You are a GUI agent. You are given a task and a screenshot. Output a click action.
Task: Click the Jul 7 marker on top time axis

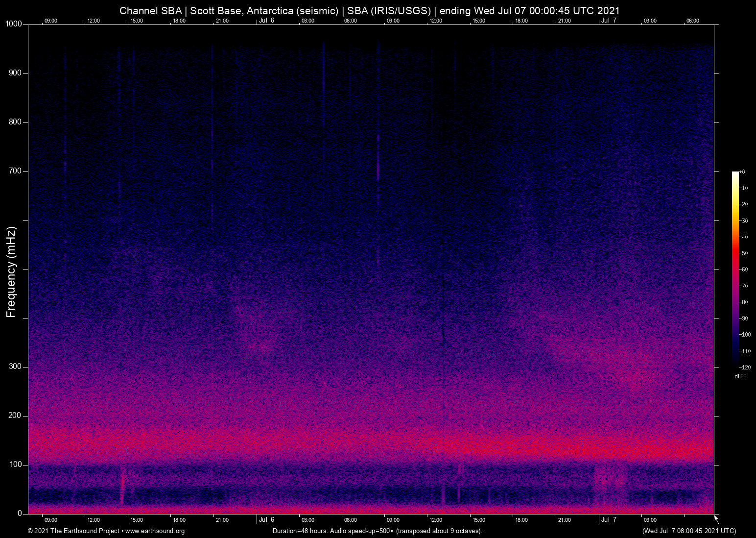(x=609, y=21)
